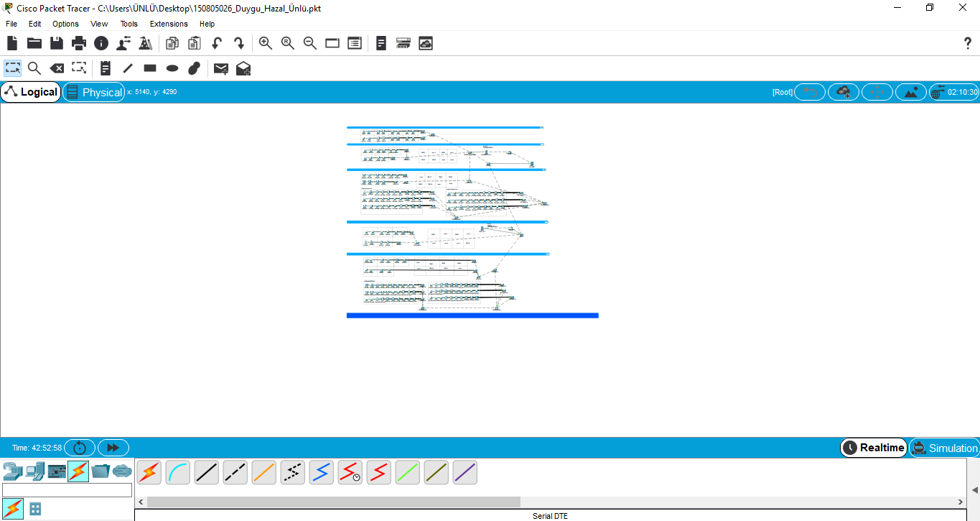Screen dimensions: 980x521
Task: Click the Zoom In magnifier
Action: coord(266,43)
